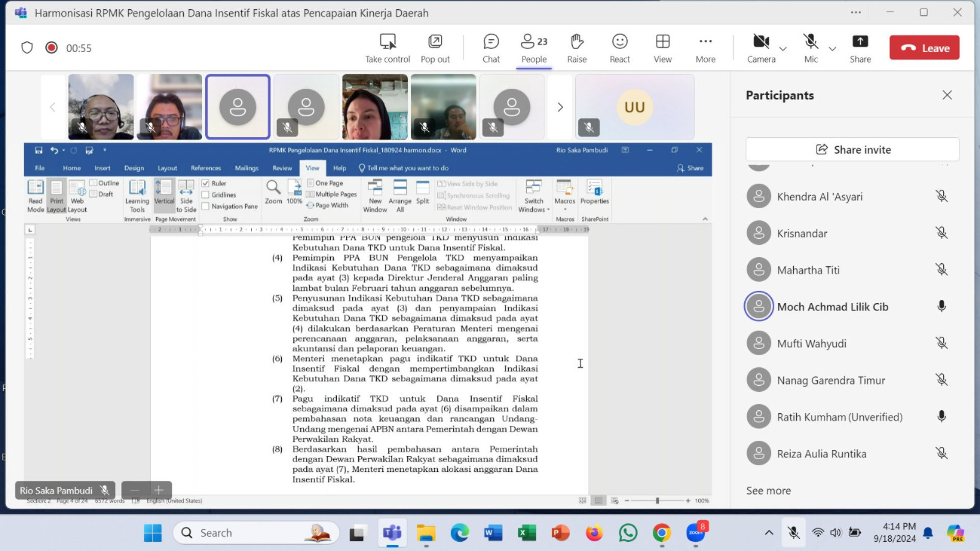This screenshot has width=980, height=551.
Task: Select Vertical page movement
Action: 164,196
